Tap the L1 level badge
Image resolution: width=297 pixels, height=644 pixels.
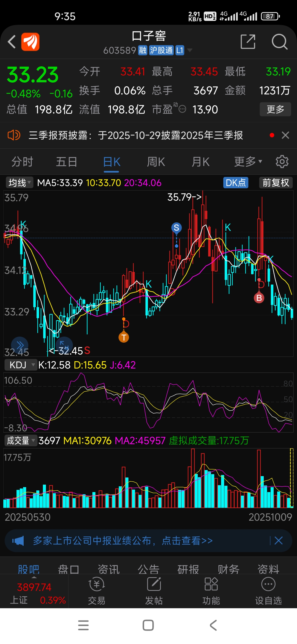180,50
